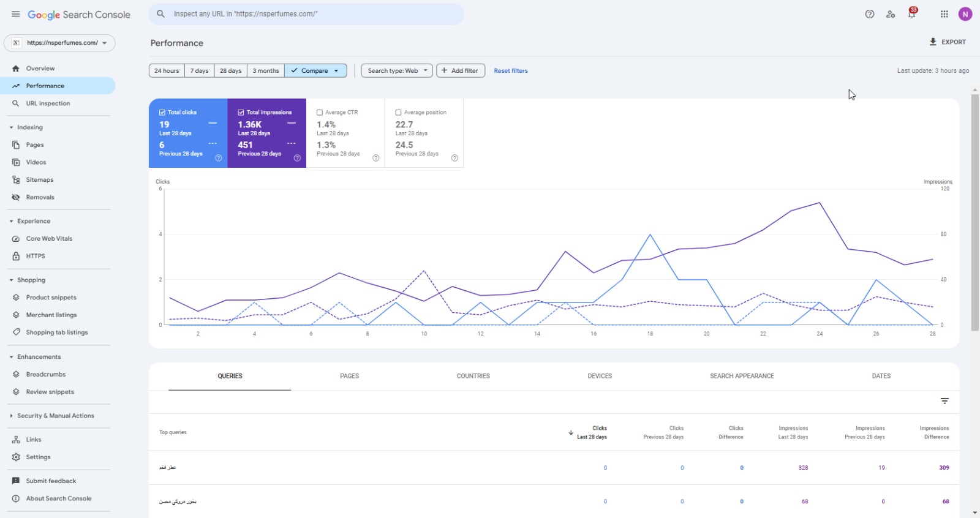Click Reset filters link
This screenshot has height=518, width=980.
[511, 71]
